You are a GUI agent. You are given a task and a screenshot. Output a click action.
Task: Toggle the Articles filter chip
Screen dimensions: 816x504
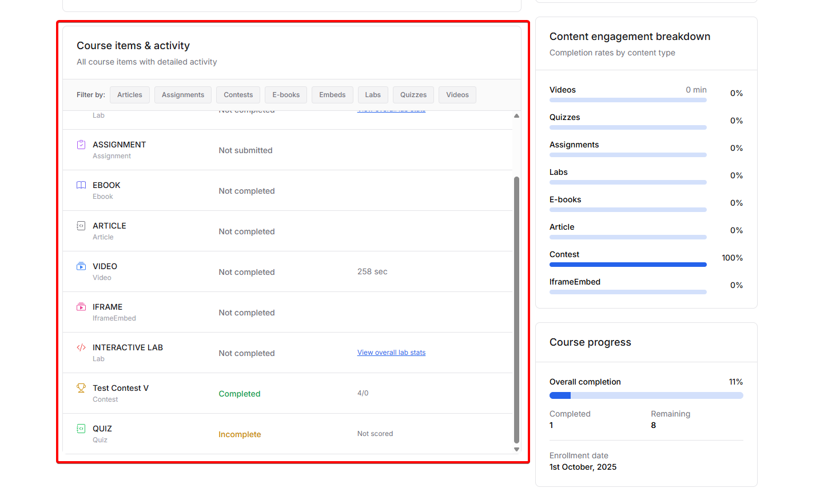tap(130, 95)
